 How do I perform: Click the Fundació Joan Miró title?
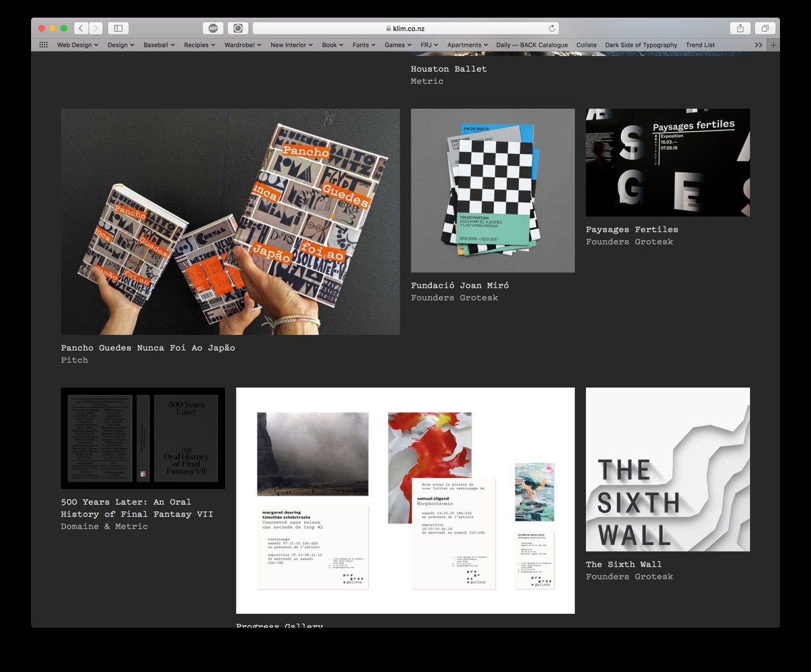click(x=460, y=286)
